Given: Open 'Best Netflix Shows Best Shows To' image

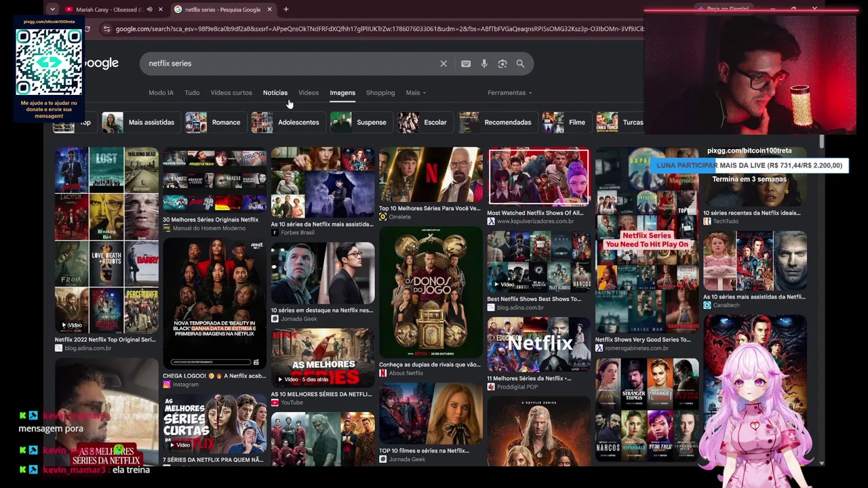Looking at the screenshot, I should click(539, 262).
